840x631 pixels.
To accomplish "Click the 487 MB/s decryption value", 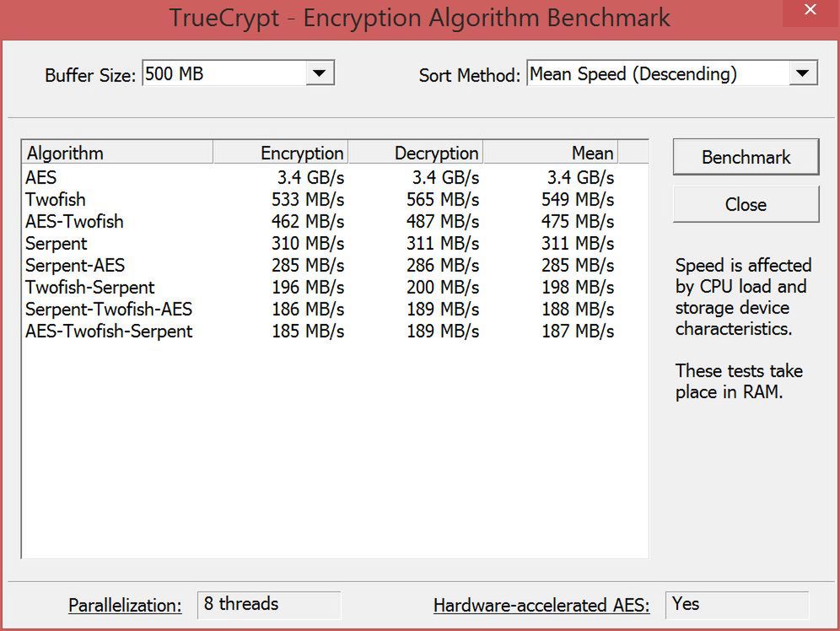I will coord(443,221).
